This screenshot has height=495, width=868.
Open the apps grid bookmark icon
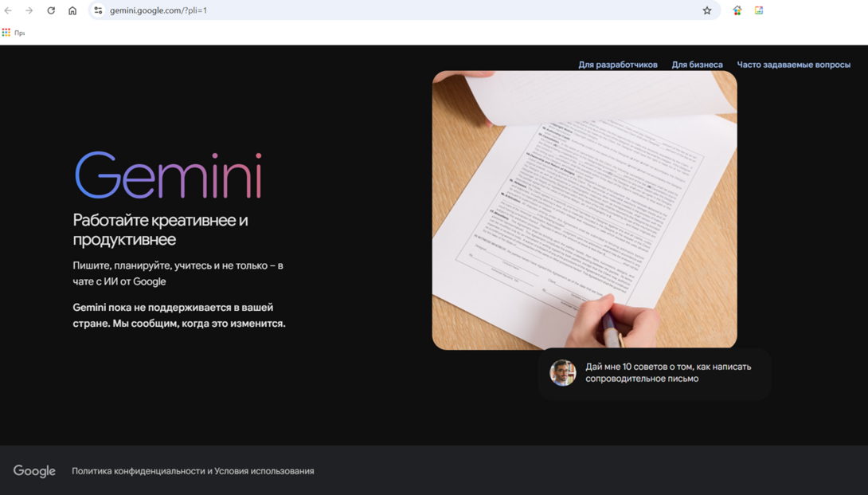coord(6,33)
